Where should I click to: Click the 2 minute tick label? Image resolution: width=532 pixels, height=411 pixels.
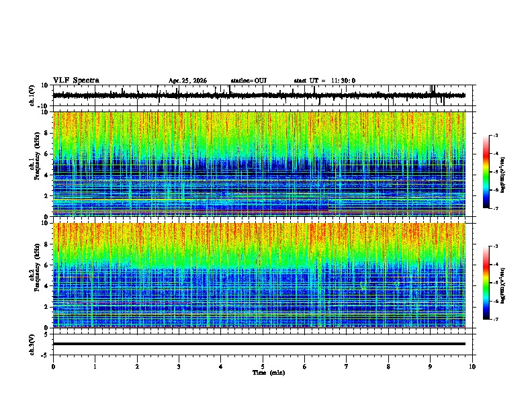pyautogui.click(x=137, y=367)
